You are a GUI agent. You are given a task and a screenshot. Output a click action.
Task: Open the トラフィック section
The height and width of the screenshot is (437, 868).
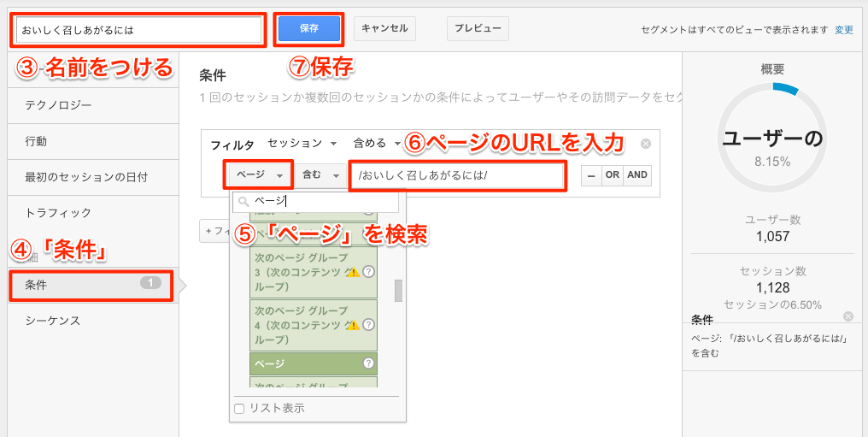point(93,213)
